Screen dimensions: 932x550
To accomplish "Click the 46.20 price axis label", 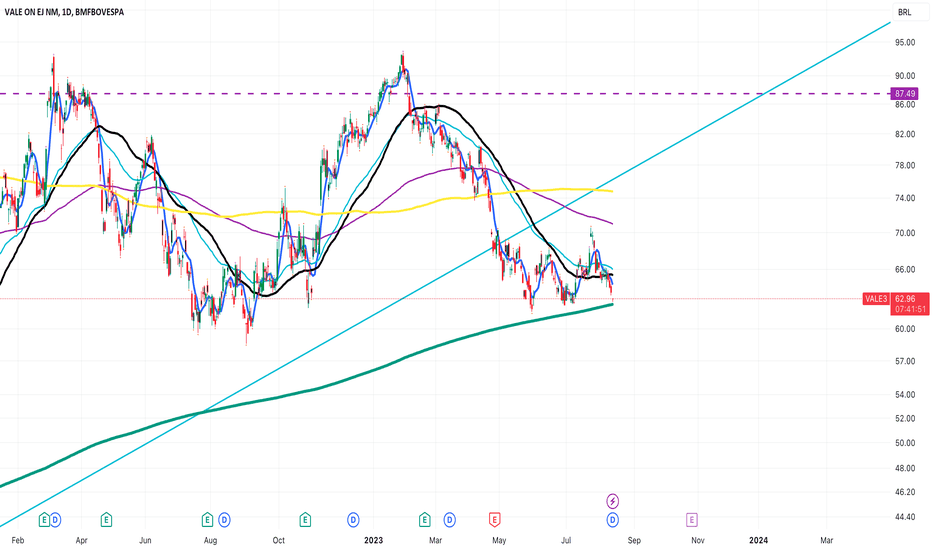I will point(905,492).
